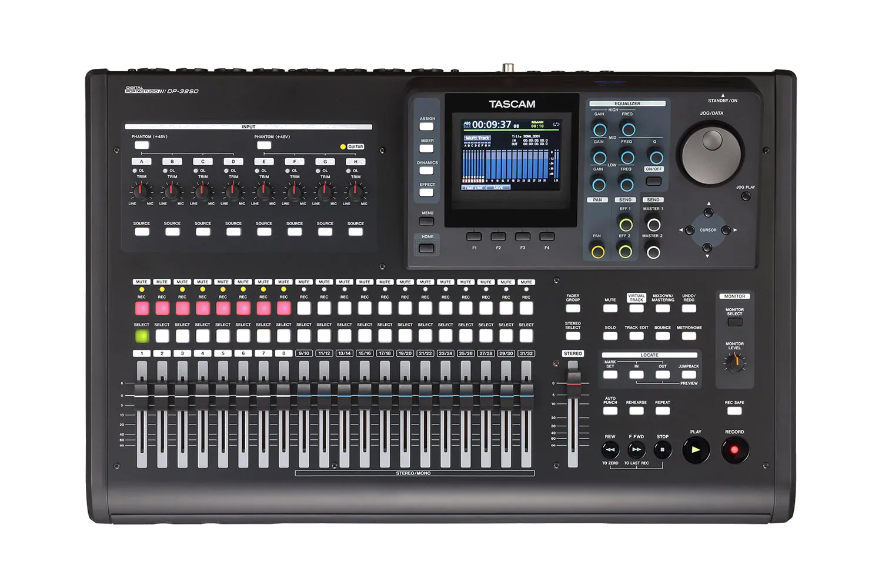Click the BOUNCE button
Screen dimensions: 882x588
point(663,336)
